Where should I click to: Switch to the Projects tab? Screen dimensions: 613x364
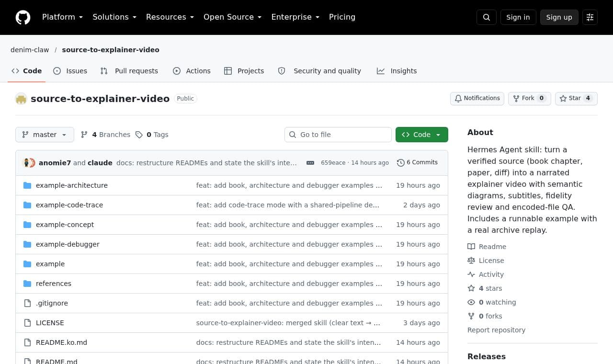click(244, 71)
